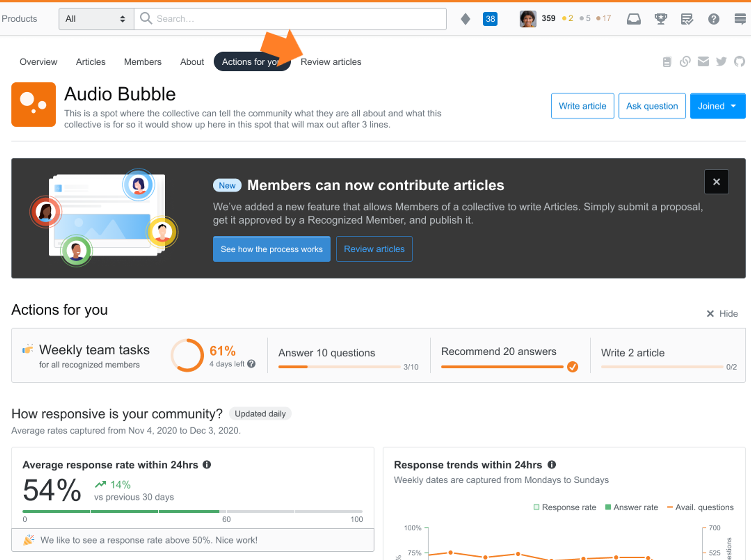
Task: Click the email envelope share icon
Action: click(703, 62)
